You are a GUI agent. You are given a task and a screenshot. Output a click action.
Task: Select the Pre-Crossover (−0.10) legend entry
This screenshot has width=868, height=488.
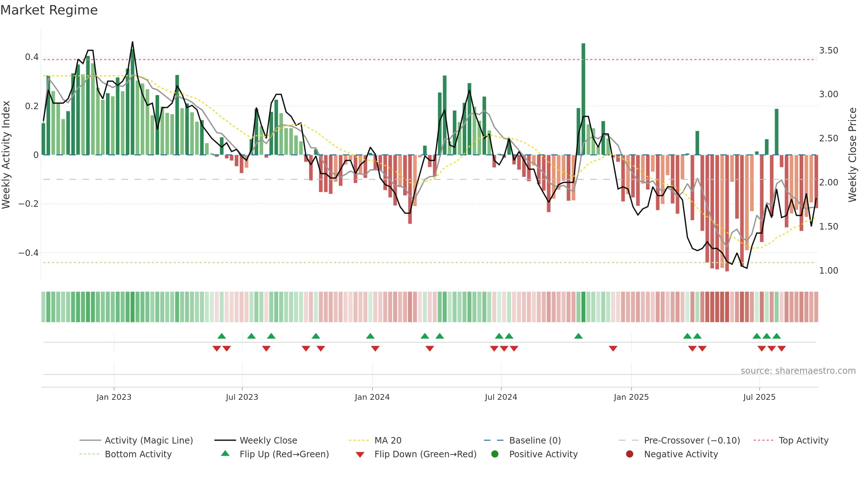680,440
